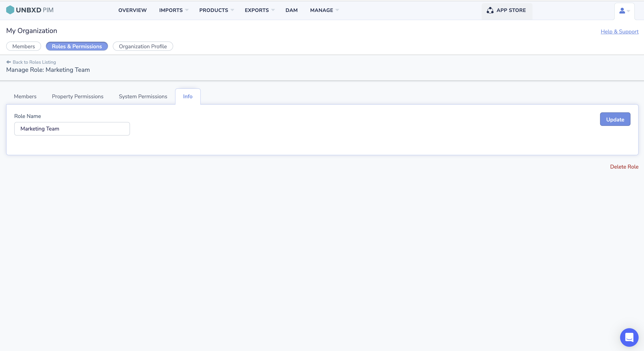Switch to the role's Members tab
644x351 pixels.
point(25,96)
